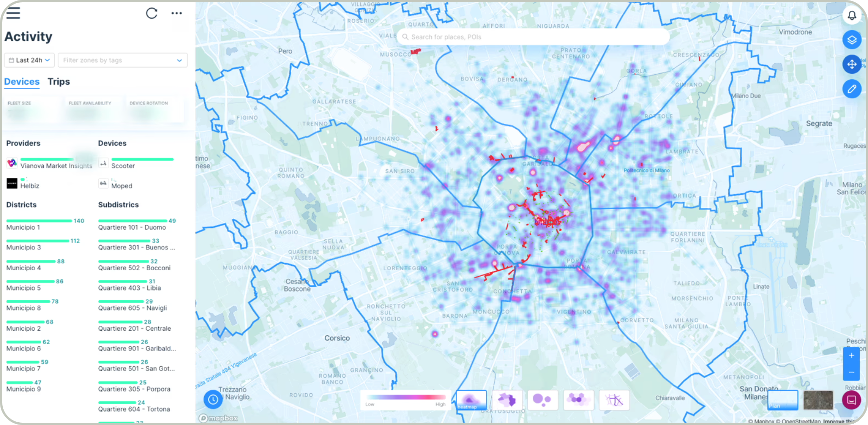Select Quartiere 301 - Buenos subdistrict
The height and width of the screenshot is (425, 868).
coord(136,244)
